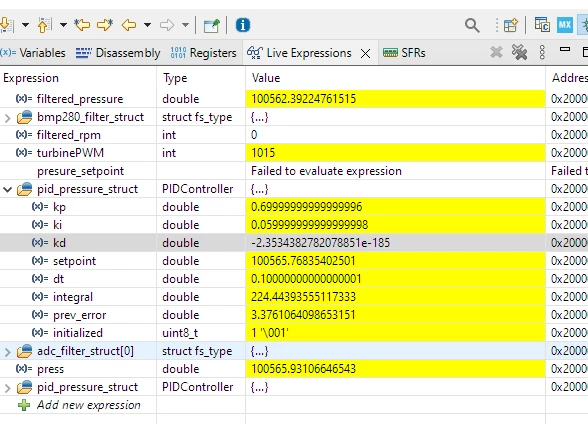The image size is (588, 424).
Task: Open the MX device configuration perspective
Action: point(565,25)
